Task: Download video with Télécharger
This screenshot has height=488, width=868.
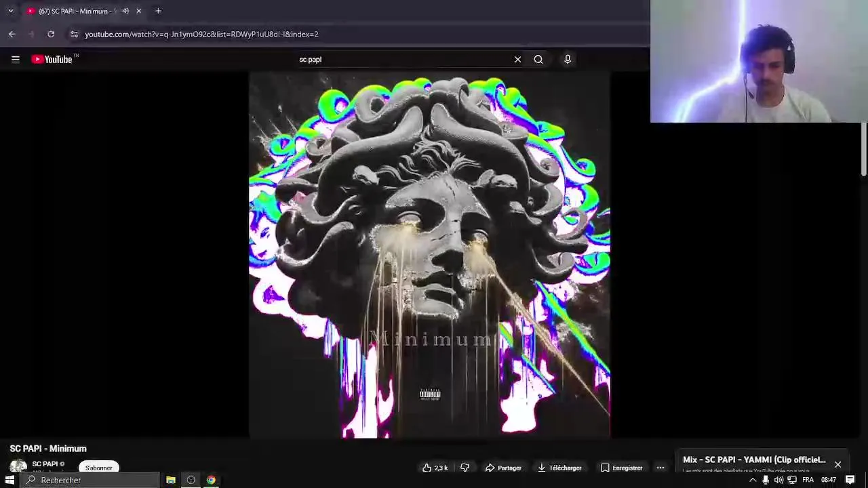Action: [x=559, y=468]
